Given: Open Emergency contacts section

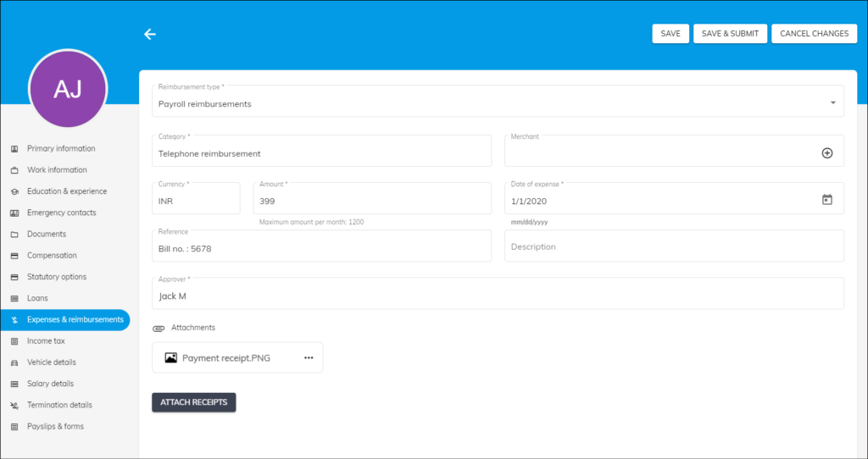Looking at the screenshot, I should (x=61, y=213).
